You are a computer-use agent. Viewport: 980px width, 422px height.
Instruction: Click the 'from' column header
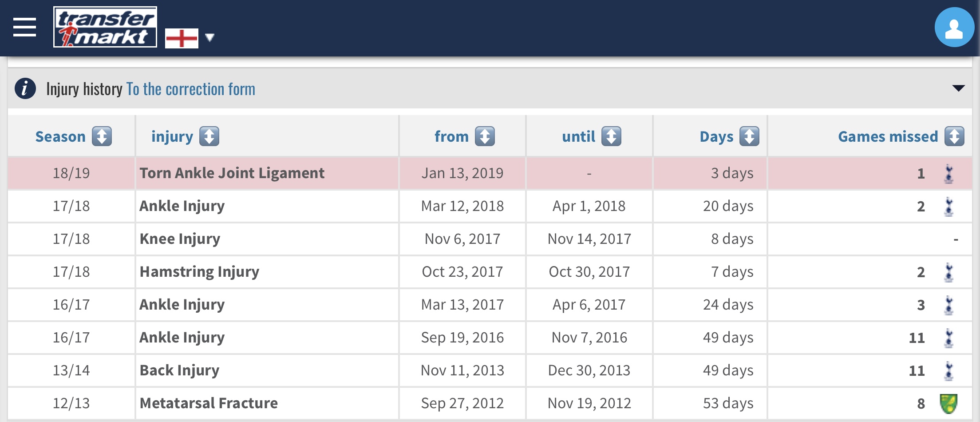pyautogui.click(x=451, y=136)
